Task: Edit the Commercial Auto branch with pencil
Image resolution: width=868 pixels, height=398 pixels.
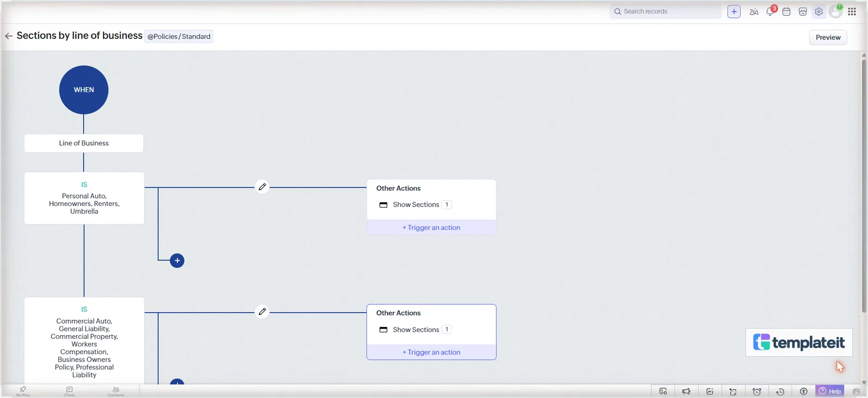Action: tap(262, 312)
